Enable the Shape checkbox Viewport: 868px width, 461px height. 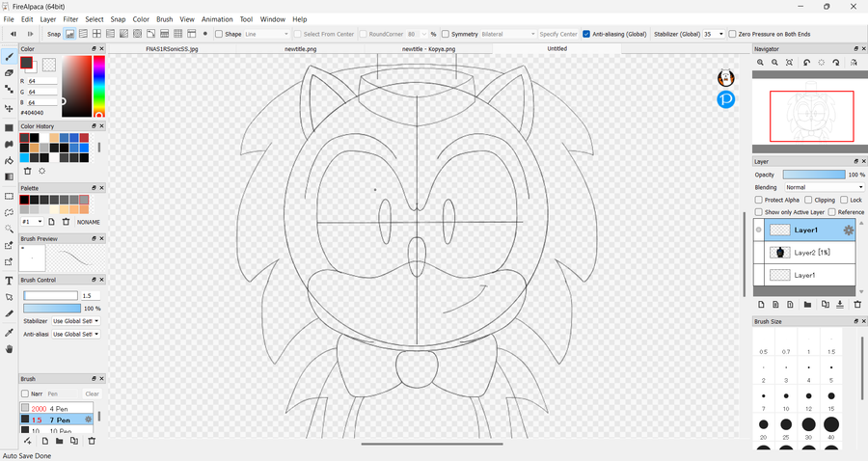pyautogui.click(x=219, y=34)
